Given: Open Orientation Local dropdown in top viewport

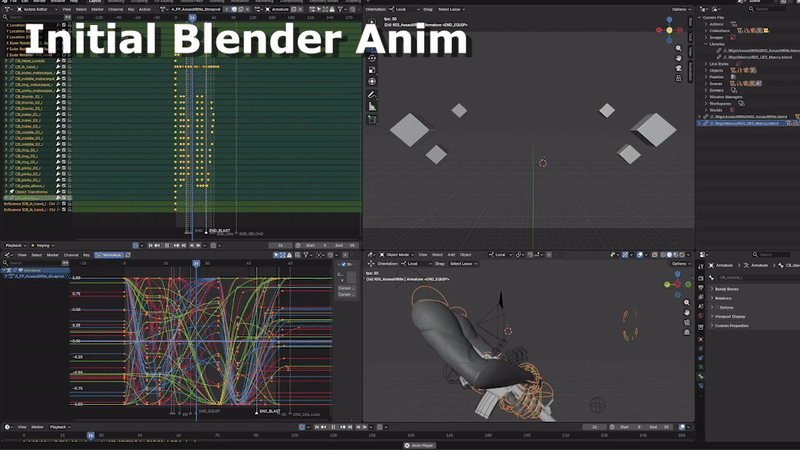Looking at the screenshot, I should click(406, 9).
